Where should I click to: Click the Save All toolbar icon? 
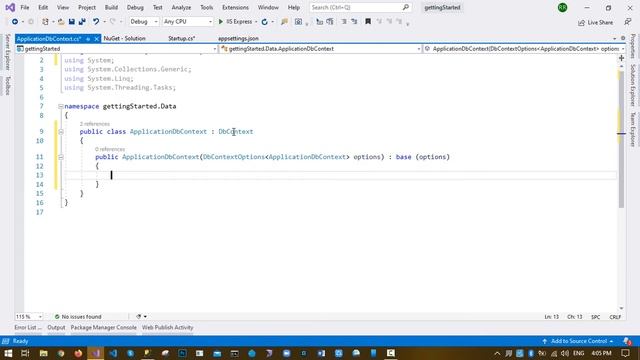pos(82,22)
